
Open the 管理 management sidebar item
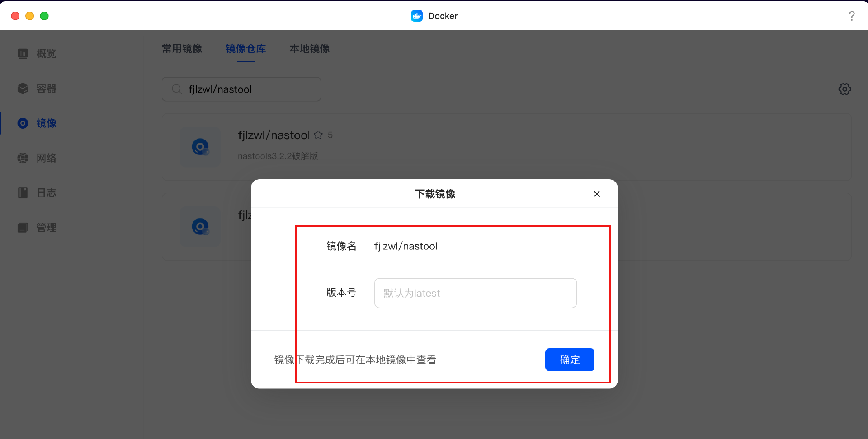point(37,228)
